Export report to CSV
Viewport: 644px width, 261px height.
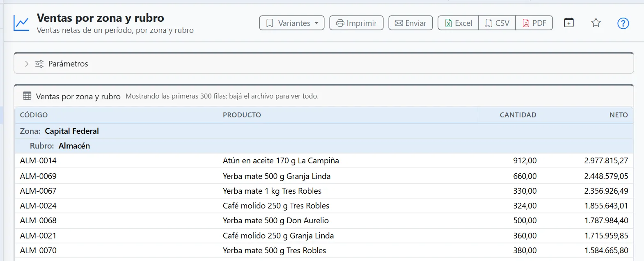(x=497, y=23)
